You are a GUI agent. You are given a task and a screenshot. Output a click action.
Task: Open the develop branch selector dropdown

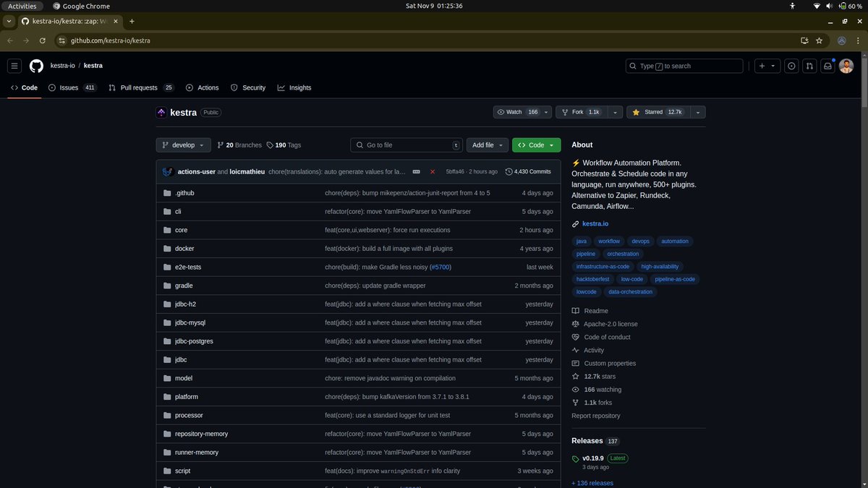click(x=184, y=145)
